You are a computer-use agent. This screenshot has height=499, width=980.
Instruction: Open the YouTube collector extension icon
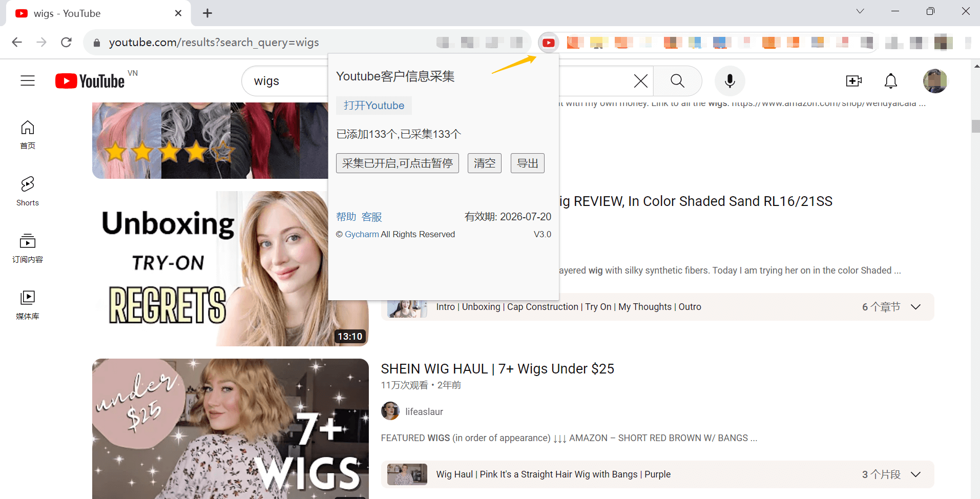pyautogui.click(x=549, y=43)
